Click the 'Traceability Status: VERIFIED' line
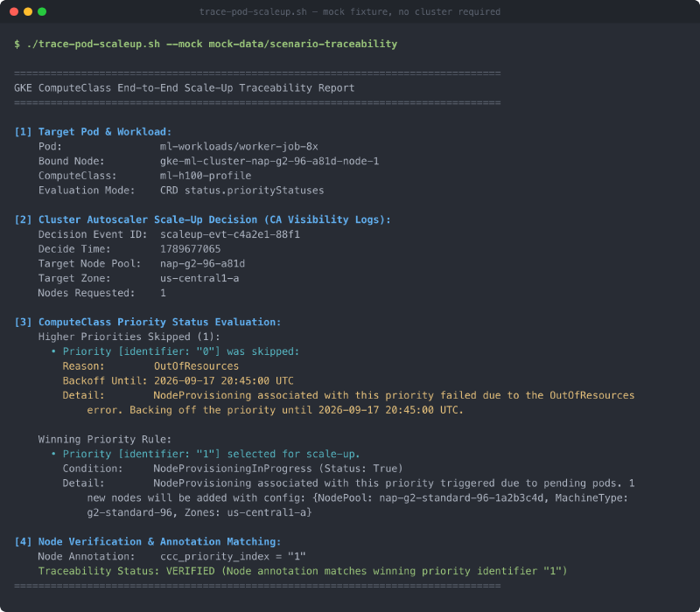700x612 pixels. (303, 571)
